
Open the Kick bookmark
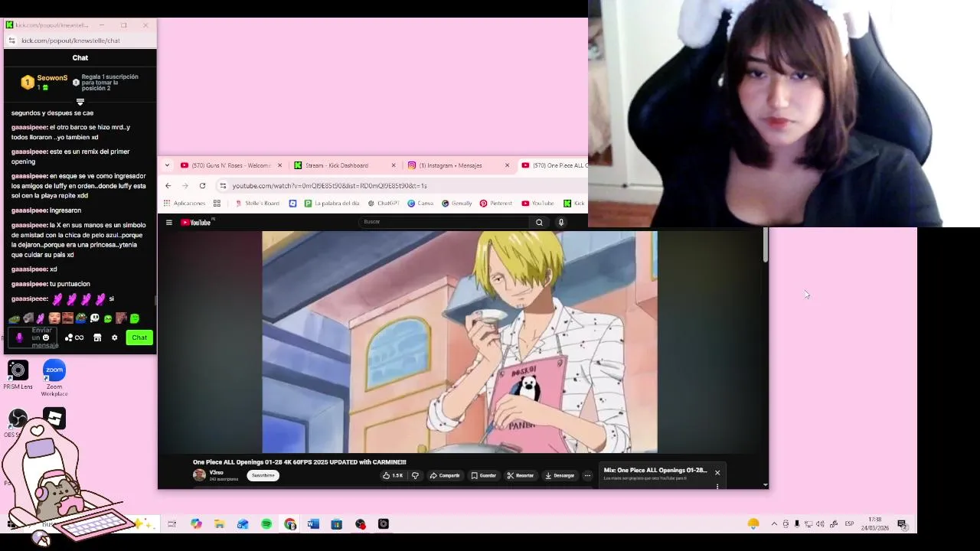[x=574, y=204]
